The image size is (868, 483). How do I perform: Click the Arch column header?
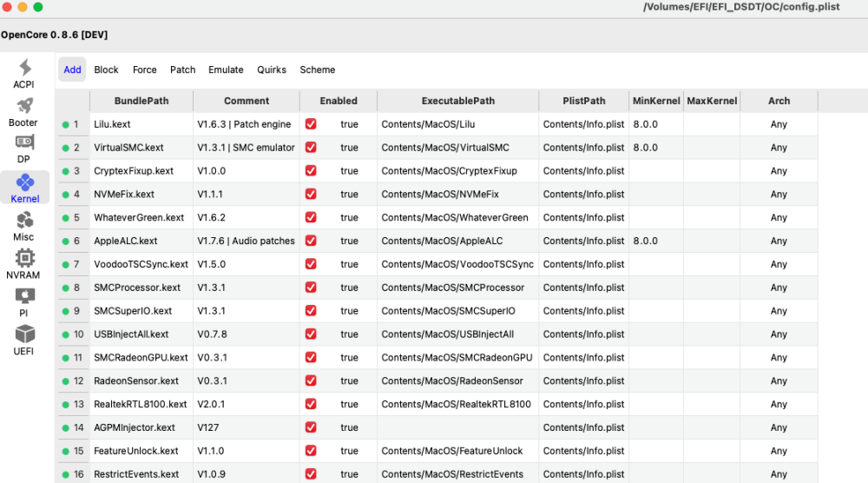(x=779, y=101)
